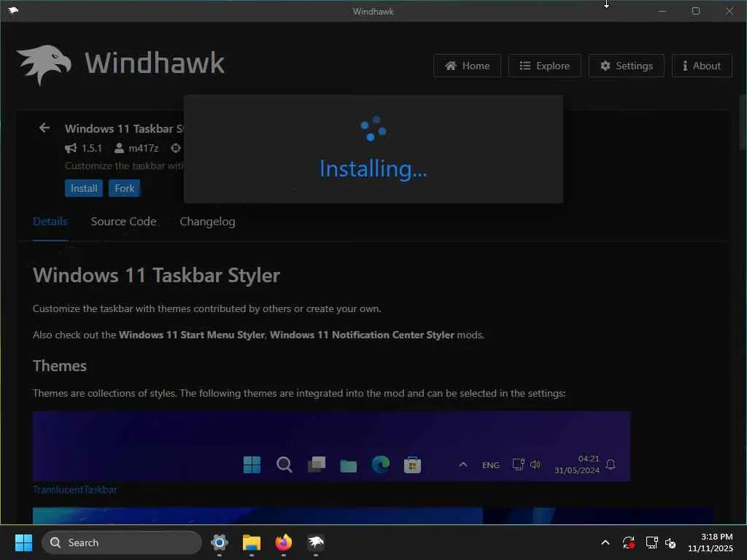Click the crosshair target icon after m417z
This screenshot has height=560, width=747.
(x=176, y=148)
